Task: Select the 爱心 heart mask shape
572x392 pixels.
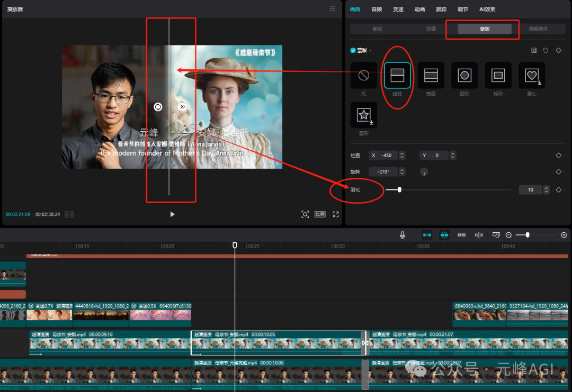Action: tap(532, 76)
